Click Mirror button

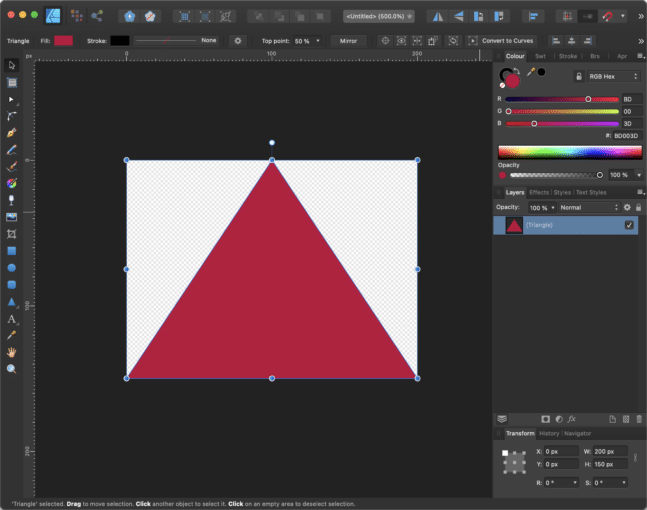click(x=348, y=41)
